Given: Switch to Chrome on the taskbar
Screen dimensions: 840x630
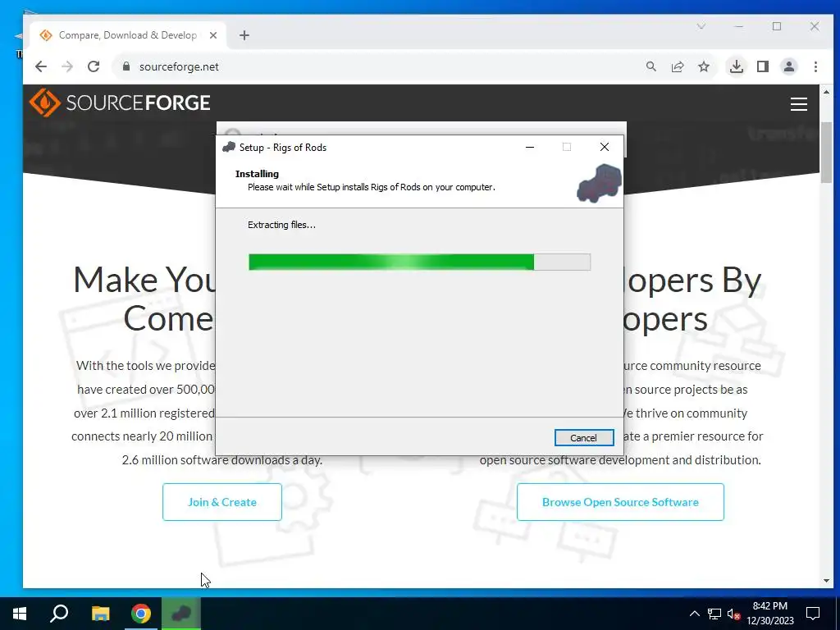Looking at the screenshot, I should 141,614.
